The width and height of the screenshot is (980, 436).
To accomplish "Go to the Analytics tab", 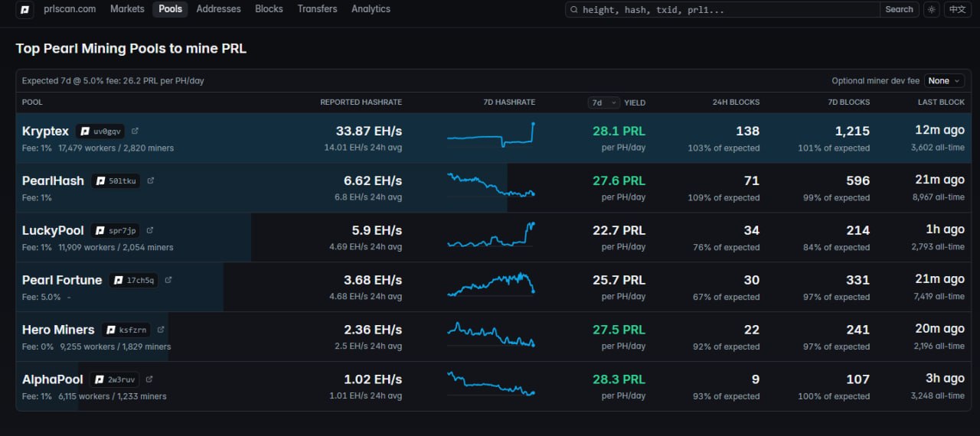I will pyautogui.click(x=371, y=9).
